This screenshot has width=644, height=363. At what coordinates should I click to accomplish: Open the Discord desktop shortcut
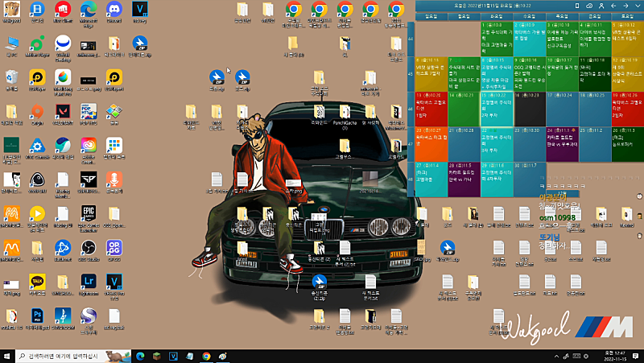114,10
